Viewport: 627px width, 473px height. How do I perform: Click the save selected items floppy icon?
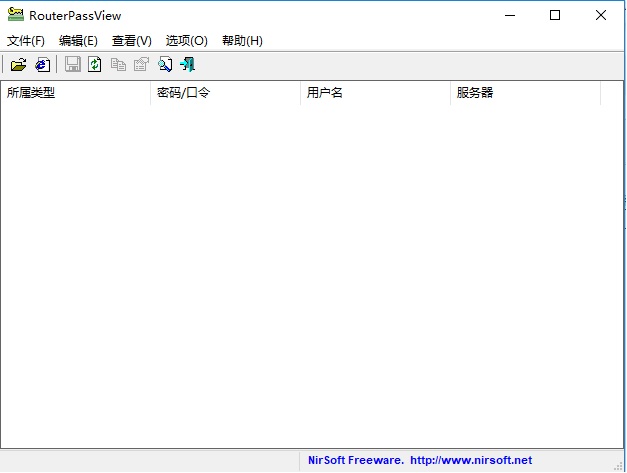pos(72,64)
